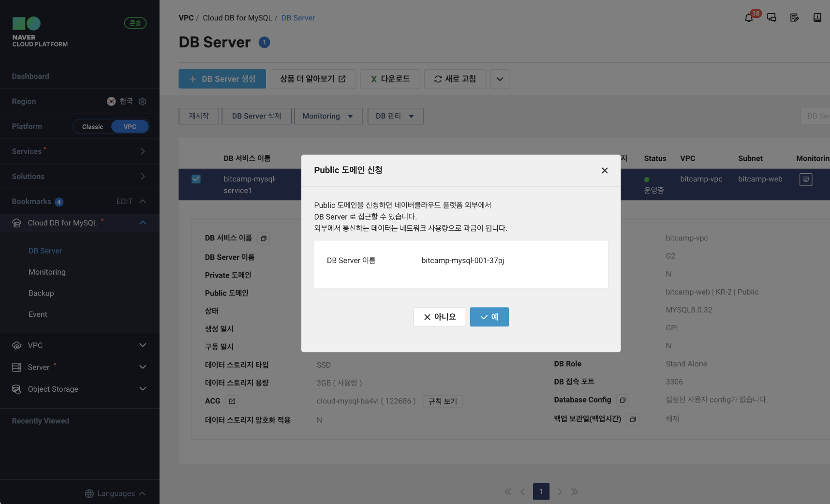Click the Object Storage sidebar icon
This screenshot has height=504, width=830.
click(17, 389)
